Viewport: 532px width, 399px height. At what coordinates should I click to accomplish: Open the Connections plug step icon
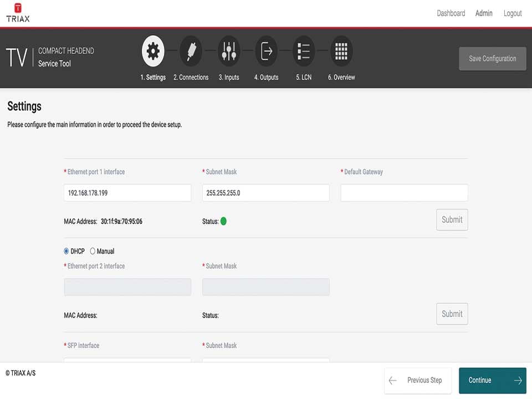[x=191, y=52]
